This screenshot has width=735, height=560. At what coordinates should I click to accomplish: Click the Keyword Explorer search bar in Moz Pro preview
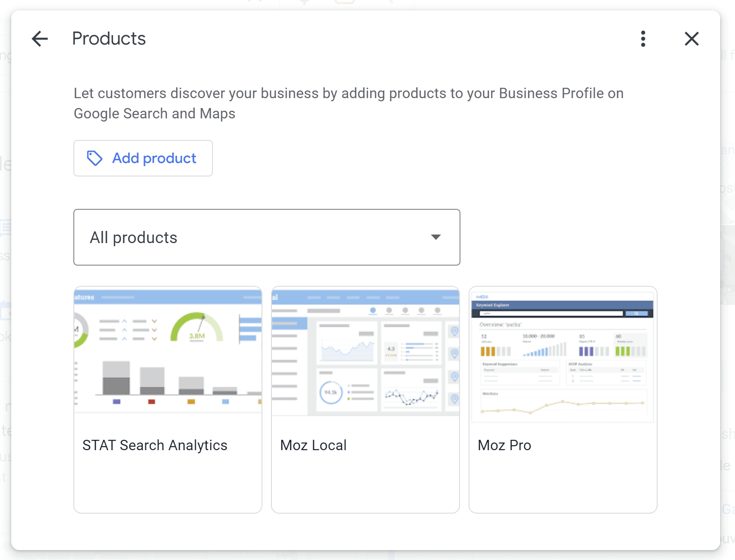tap(551, 313)
